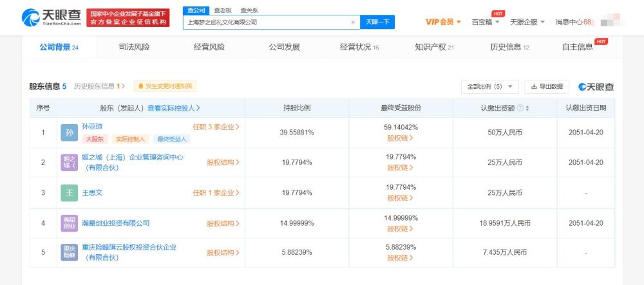
Task: Open the 天眼企服 dropdown menu
Action: click(527, 22)
